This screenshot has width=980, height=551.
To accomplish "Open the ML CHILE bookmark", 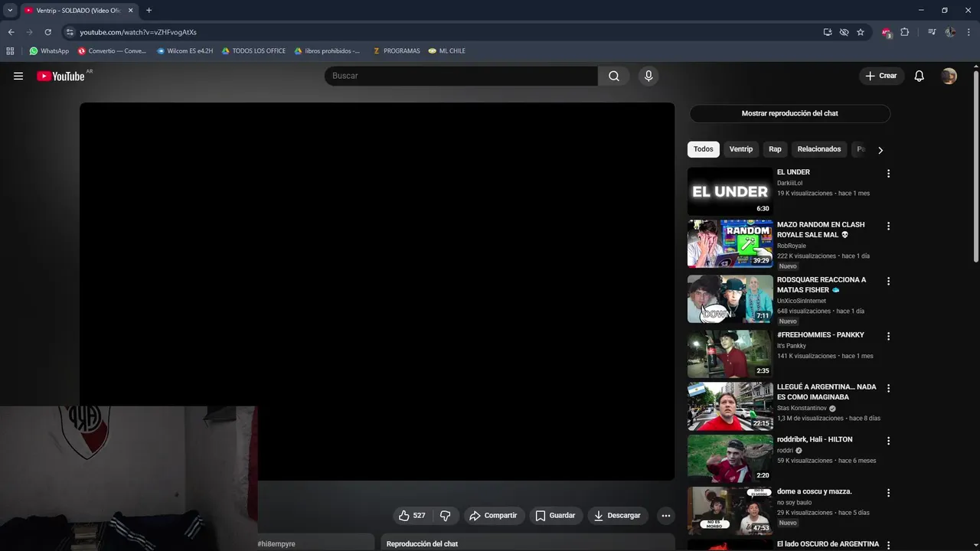I will point(446,51).
